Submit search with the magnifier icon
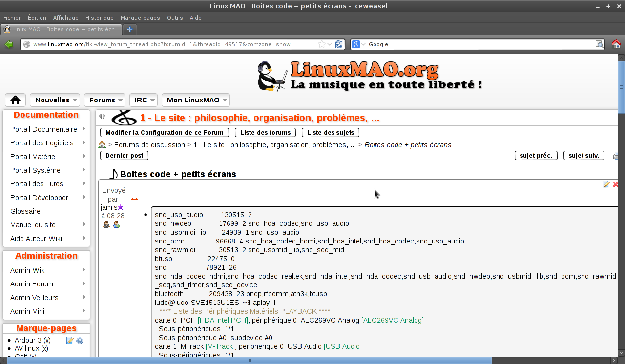 (x=599, y=44)
